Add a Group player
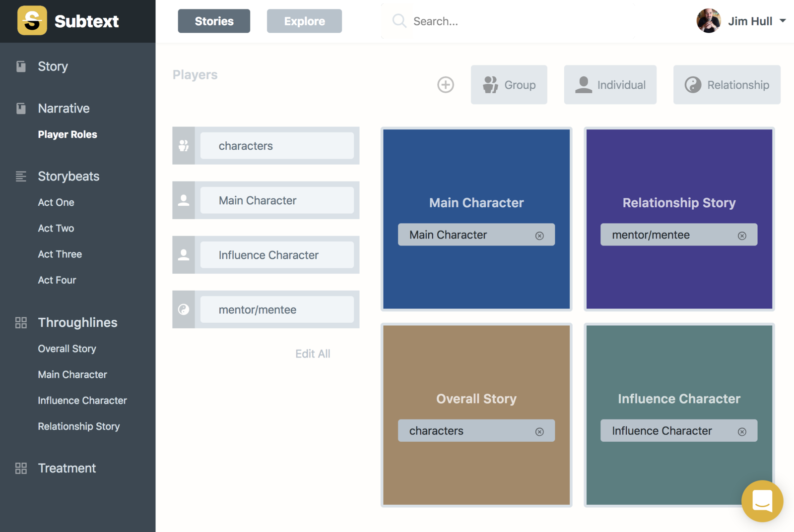Screen dimensions: 794x532 tap(509, 85)
